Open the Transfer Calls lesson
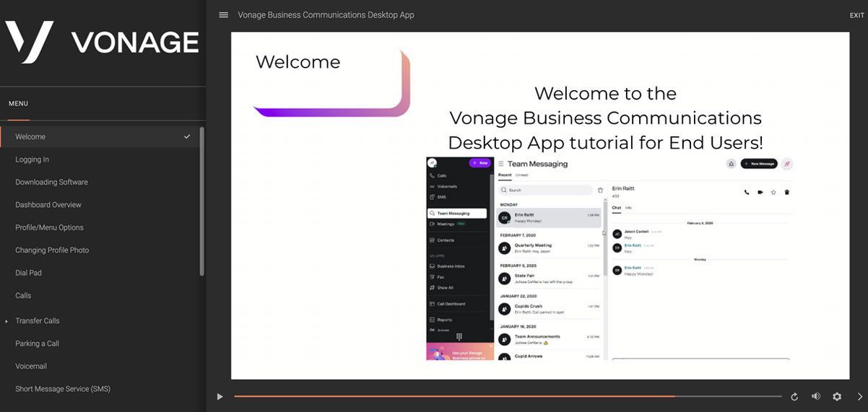 [x=38, y=321]
